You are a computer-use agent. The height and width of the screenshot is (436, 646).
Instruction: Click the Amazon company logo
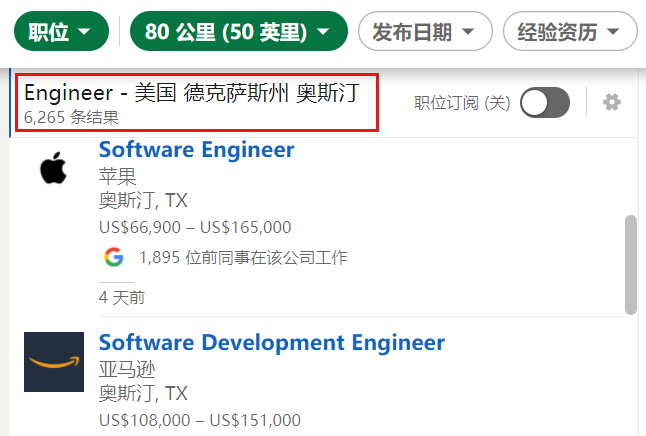54,362
